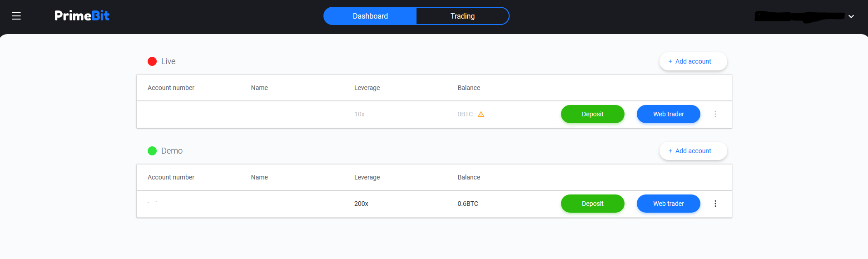This screenshot has height=259, width=868.
Task: Open Live account three-dot options menu
Action: click(x=715, y=114)
